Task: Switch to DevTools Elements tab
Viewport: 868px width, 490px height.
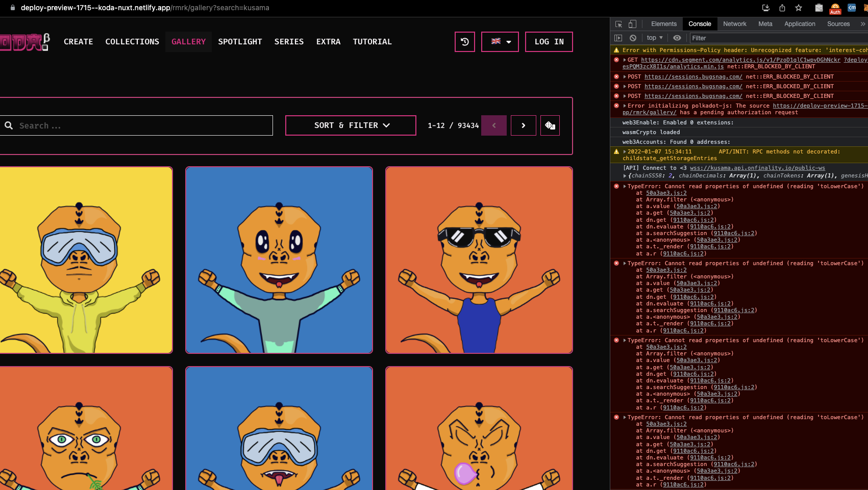Action: point(663,24)
